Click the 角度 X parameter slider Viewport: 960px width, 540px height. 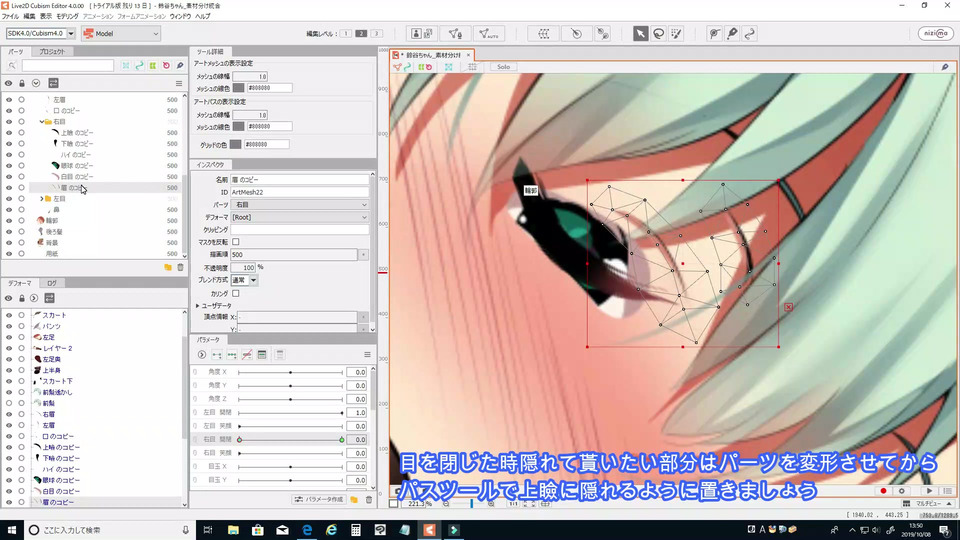[290, 372]
